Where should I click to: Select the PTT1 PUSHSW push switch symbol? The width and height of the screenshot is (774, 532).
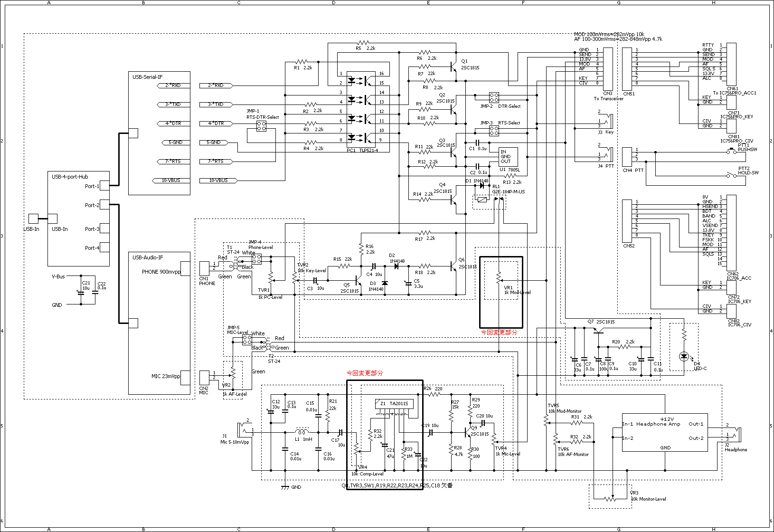pyautogui.click(x=731, y=151)
